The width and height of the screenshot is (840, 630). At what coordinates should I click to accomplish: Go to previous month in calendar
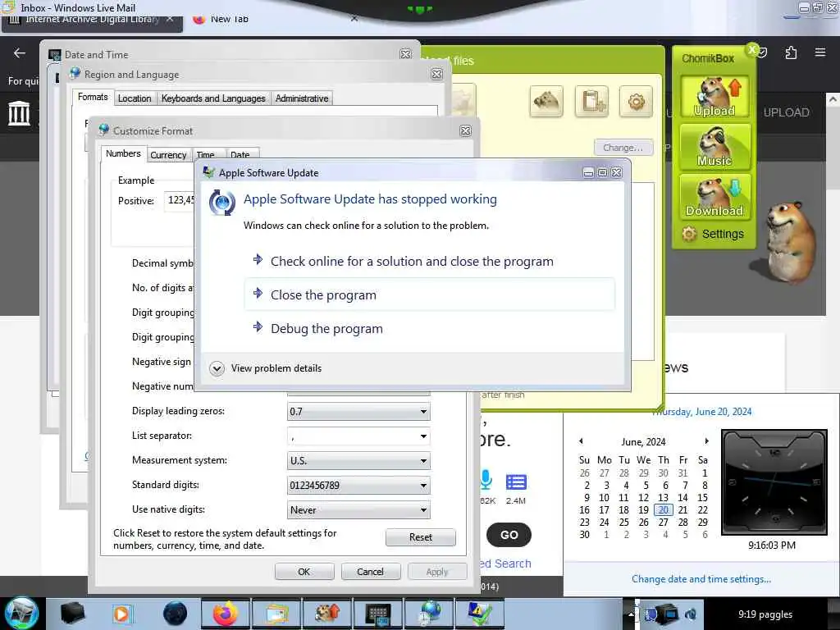[x=581, y=441]
